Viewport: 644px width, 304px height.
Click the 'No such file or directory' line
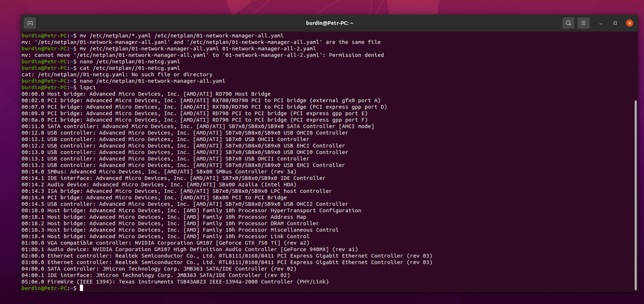pos(117,74)
